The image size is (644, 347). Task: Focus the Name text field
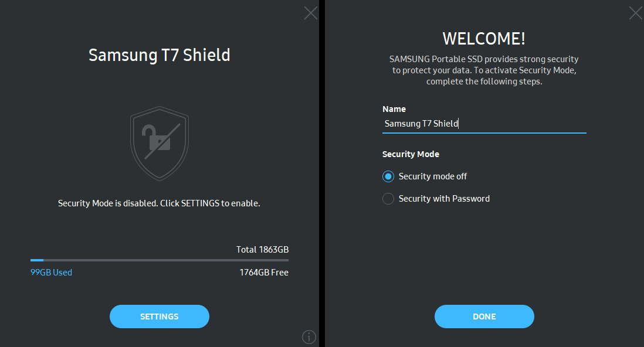point(484,124)
